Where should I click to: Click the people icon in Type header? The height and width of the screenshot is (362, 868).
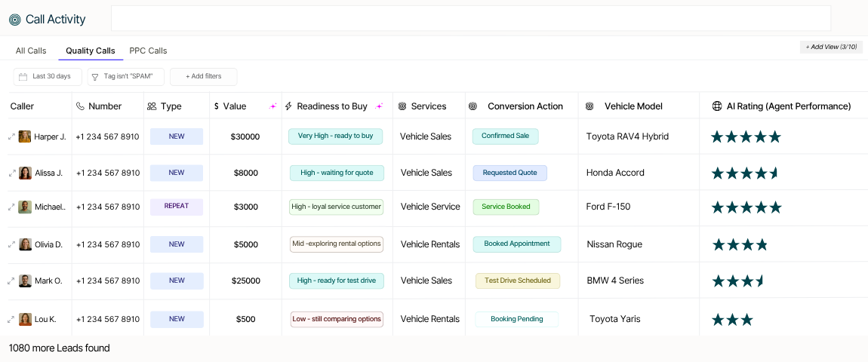(x=152, y=106)
